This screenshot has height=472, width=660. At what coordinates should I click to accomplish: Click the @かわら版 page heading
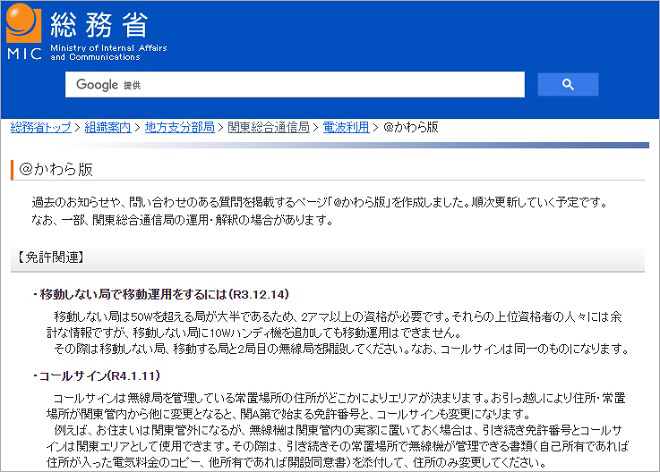pos(56,170)
